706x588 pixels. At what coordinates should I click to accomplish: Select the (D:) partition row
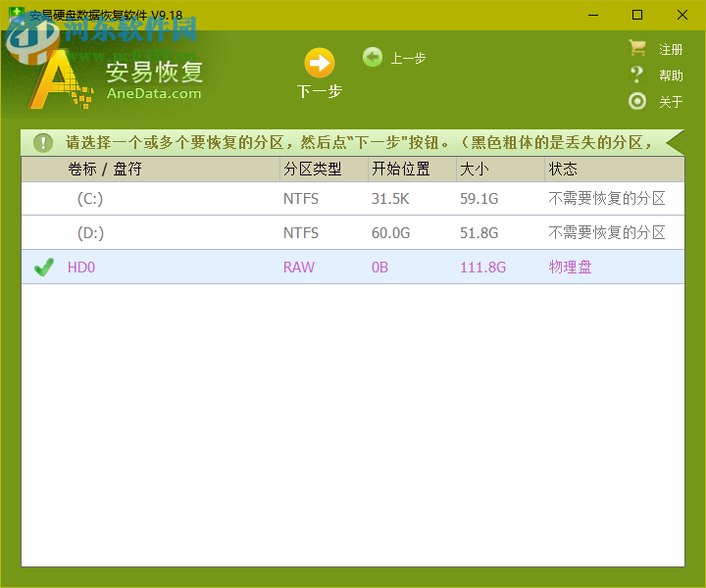coord(353,232)
